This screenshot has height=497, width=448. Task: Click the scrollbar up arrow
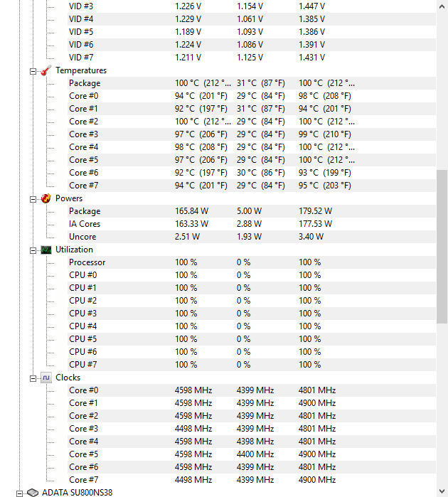point(442,6)
